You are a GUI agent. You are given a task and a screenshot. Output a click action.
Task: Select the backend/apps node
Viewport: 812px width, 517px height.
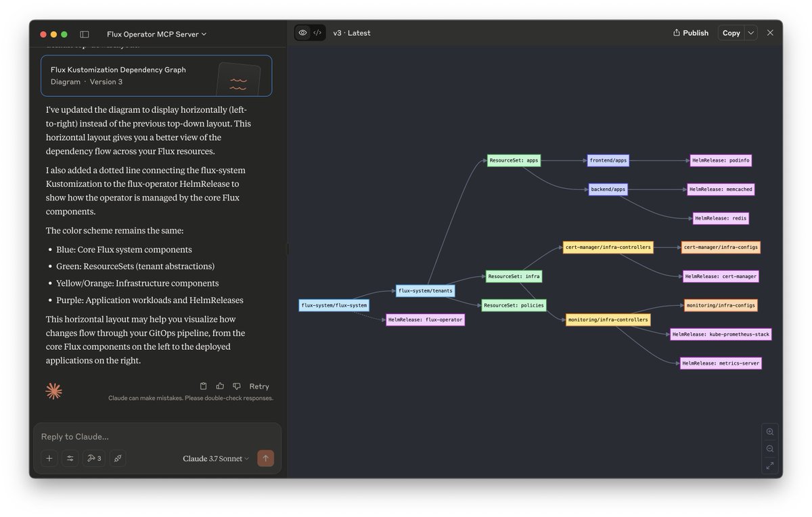[608, 189]
